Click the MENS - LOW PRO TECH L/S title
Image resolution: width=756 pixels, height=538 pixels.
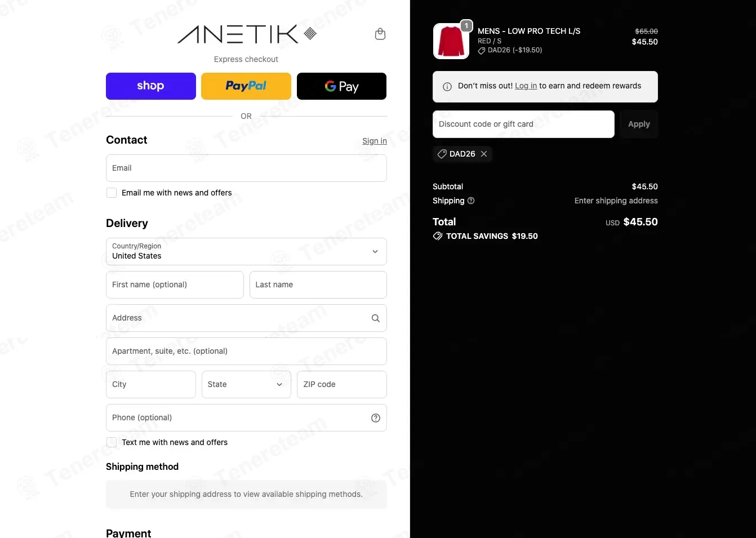click(x=529, y=31)
